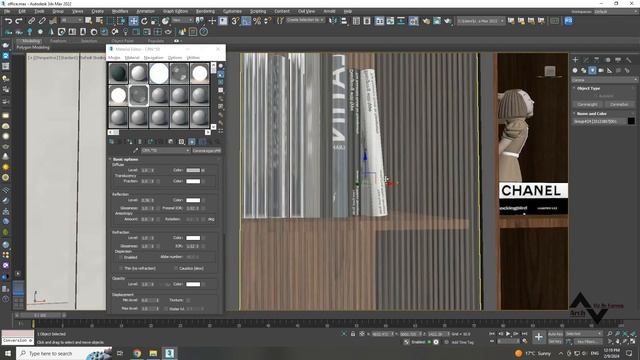Toggle the Caustics (slow) checkbox
640x360 pixels.
tap(176, 269)
